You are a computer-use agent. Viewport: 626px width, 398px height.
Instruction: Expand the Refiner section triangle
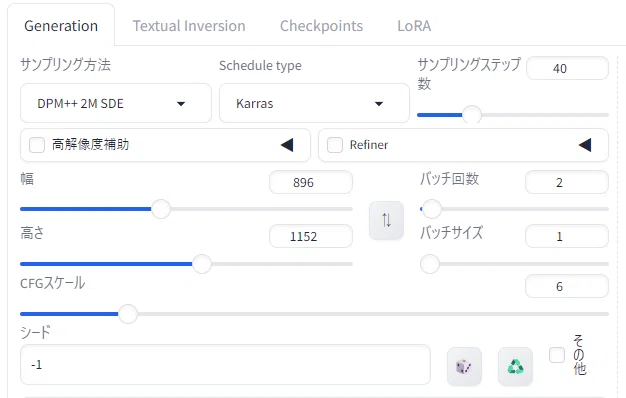(585, 145)
